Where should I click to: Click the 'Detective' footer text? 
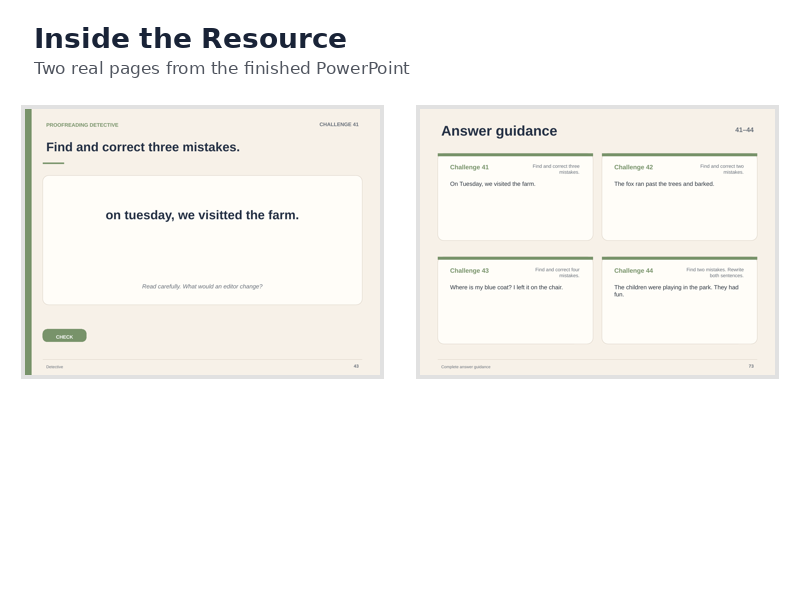click(55, 367)
